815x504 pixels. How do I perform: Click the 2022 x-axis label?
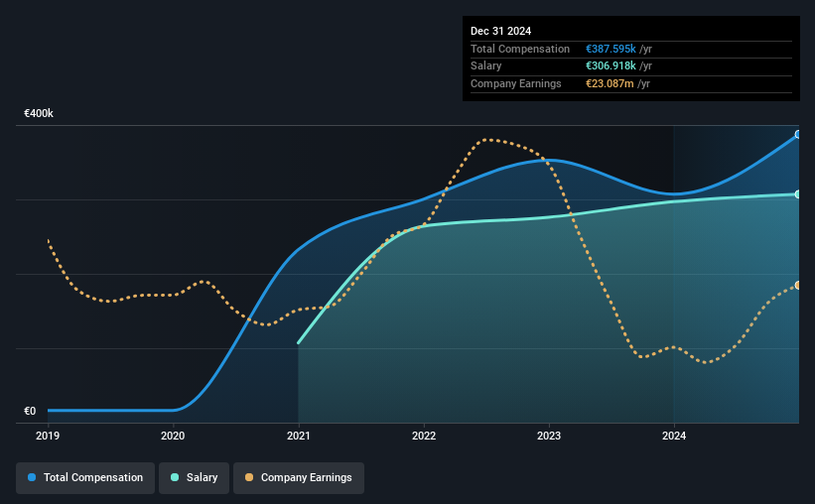(x=424, y=436)
